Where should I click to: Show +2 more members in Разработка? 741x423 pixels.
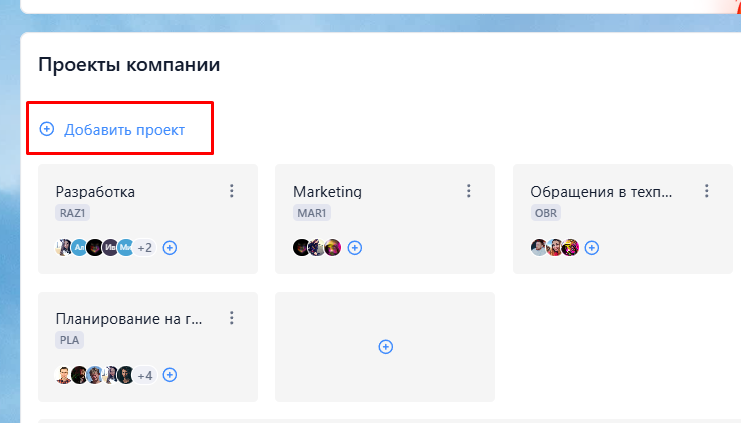click(145, 248)
